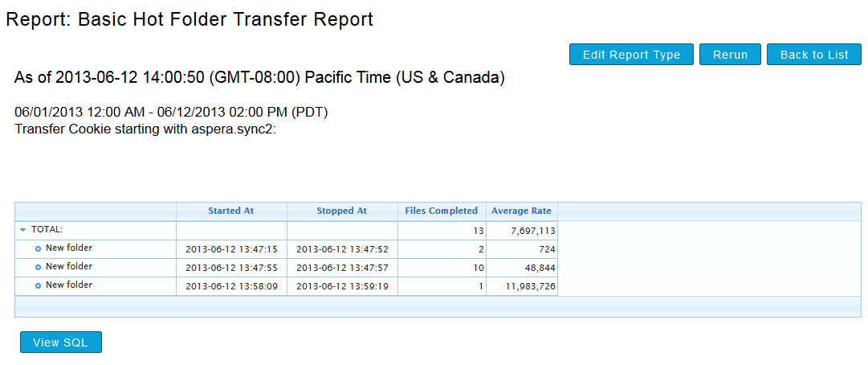The height and width of the screenshot is (365, 868).
Task: Select New folder label with 48,844 average rate
Action: pyautogui.click(x=69, y=266)
